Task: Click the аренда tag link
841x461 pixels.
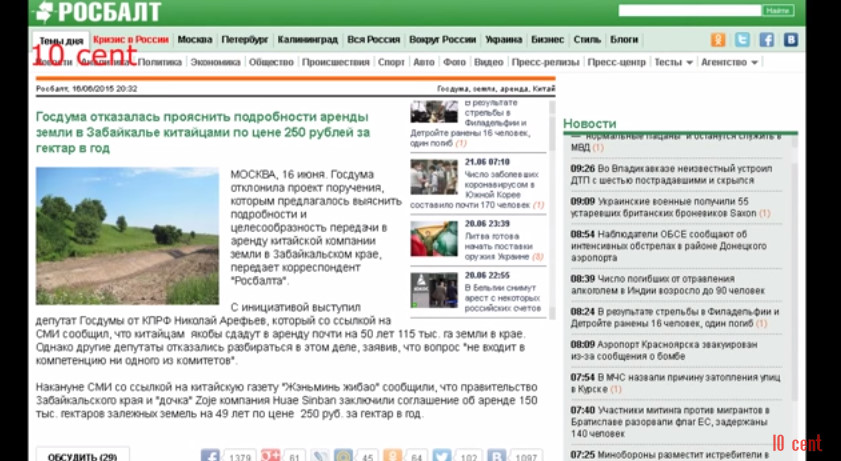Action: coord(513,89)
